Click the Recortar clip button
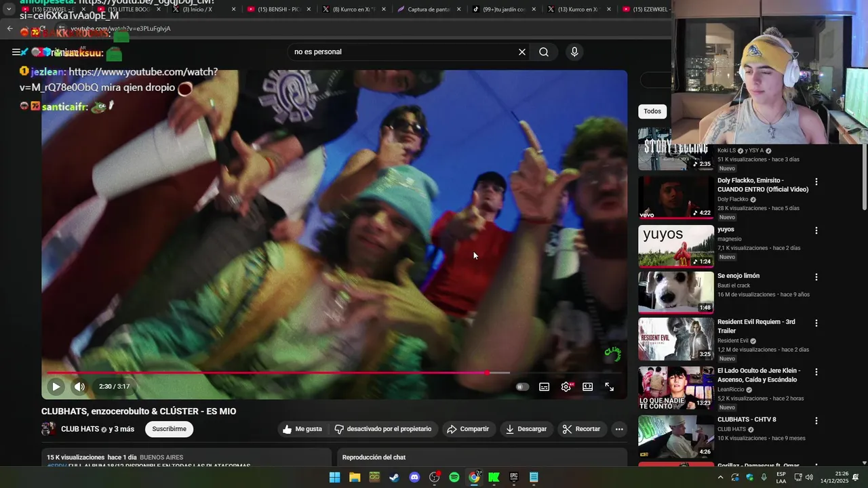Image resolution: width=868 pixels, height=488 pixels. point(582,429)
